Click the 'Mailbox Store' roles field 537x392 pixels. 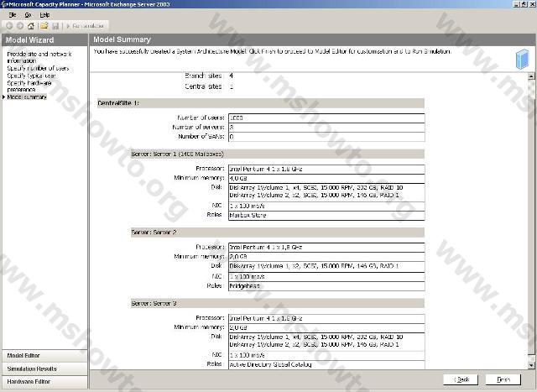point(326,215)
